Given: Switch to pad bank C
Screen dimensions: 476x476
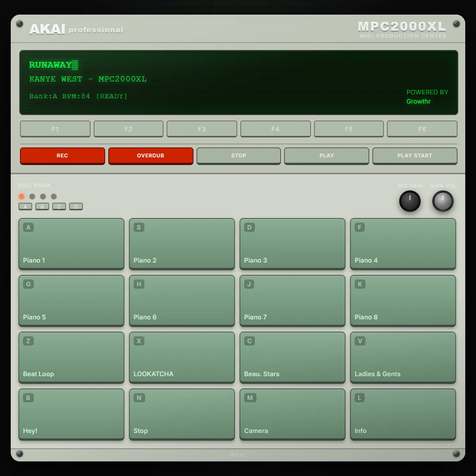Looking at the screenshot, I should [x=59, y=207].
